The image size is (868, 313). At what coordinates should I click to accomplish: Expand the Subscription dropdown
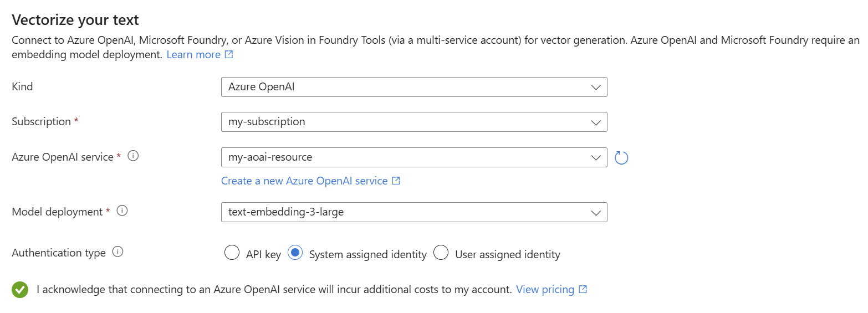(x=413, y=122)
